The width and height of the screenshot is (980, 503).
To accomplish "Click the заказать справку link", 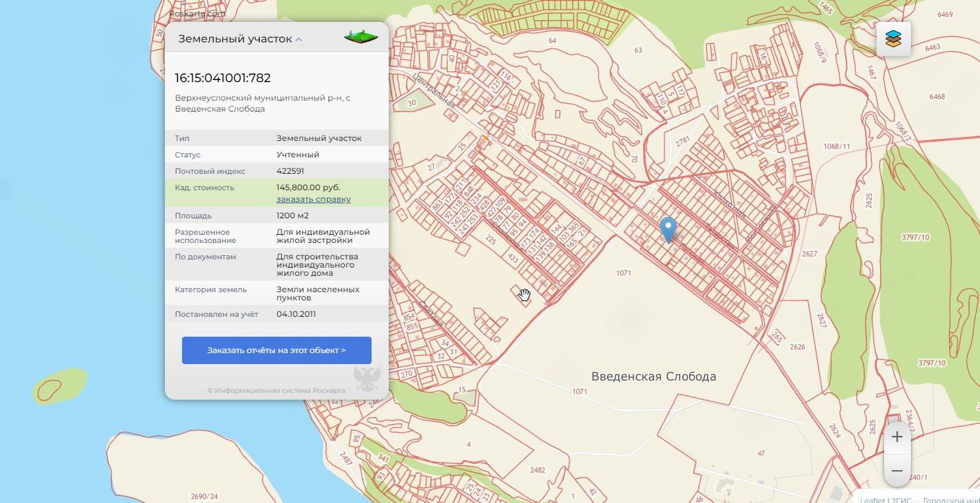I will [313, 199].
